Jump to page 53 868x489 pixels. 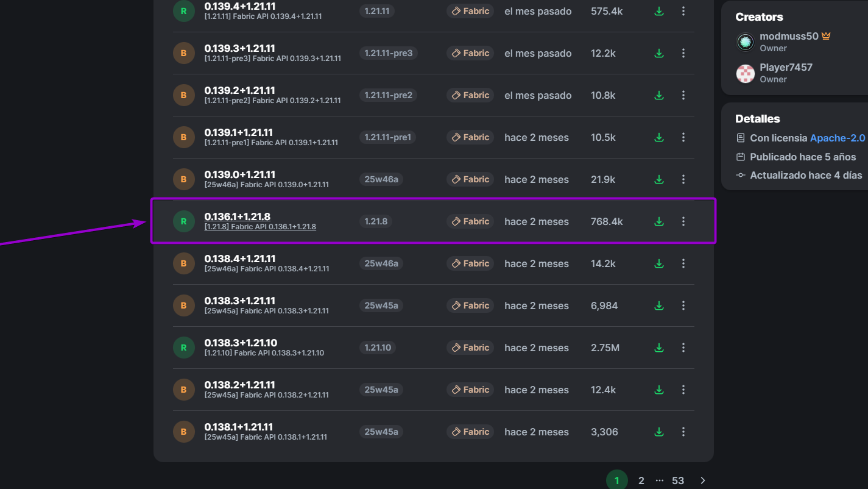[x=678, y=480]
